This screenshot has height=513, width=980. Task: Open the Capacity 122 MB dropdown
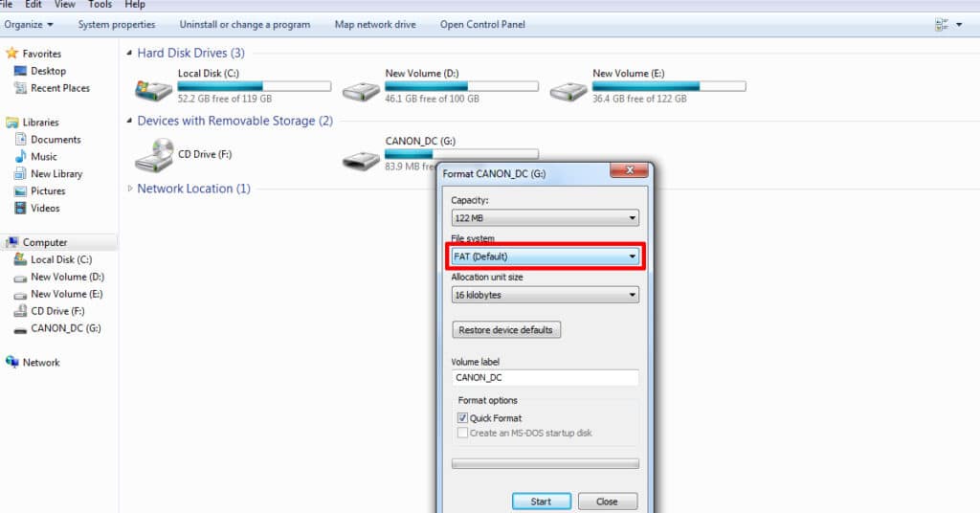click(545, 217)
